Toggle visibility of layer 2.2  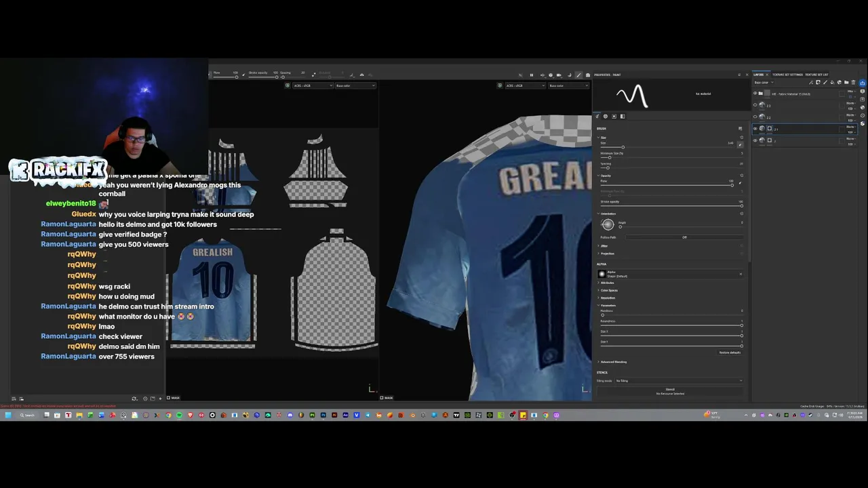[755, 117]
